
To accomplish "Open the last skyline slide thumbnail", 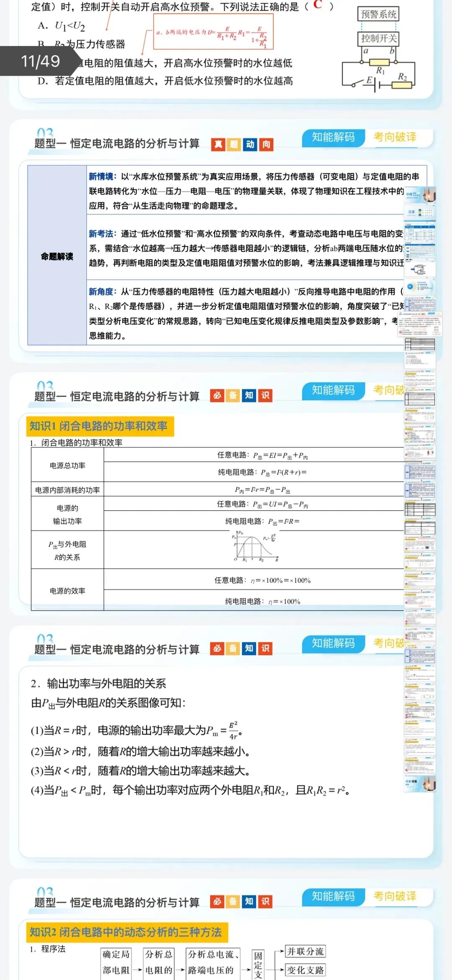I will pos(420,783).
